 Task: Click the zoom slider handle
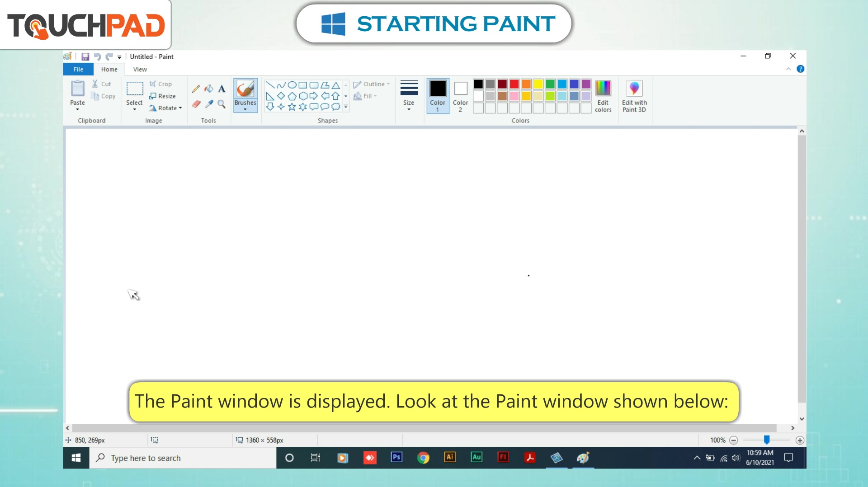point(767,440)
